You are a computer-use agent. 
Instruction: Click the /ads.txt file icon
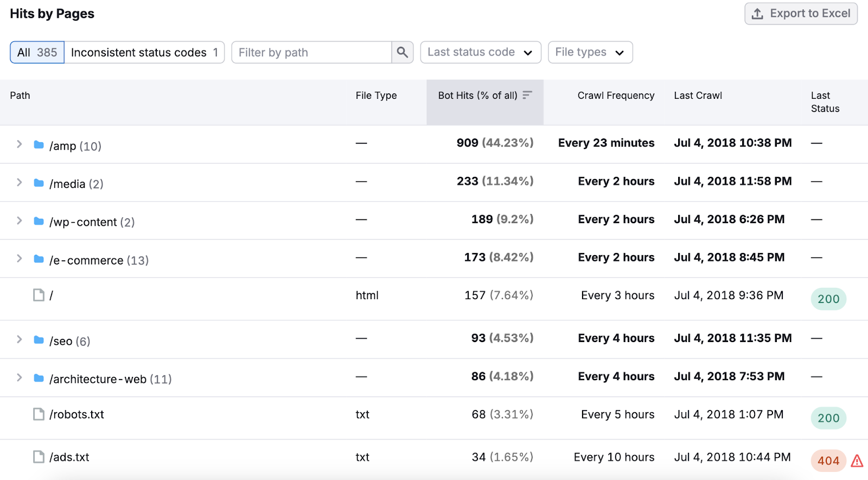pos(39,457)
